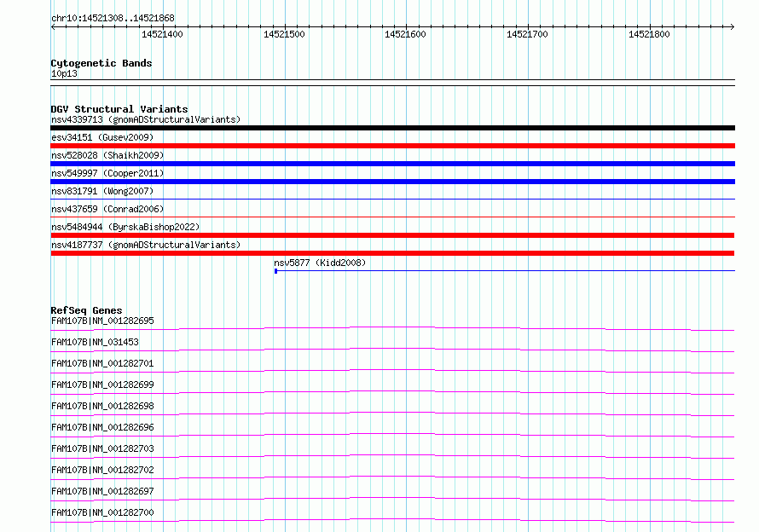Click the right arrow of the ruler
This screenshot has width=759, height=532.
point(733,26)
